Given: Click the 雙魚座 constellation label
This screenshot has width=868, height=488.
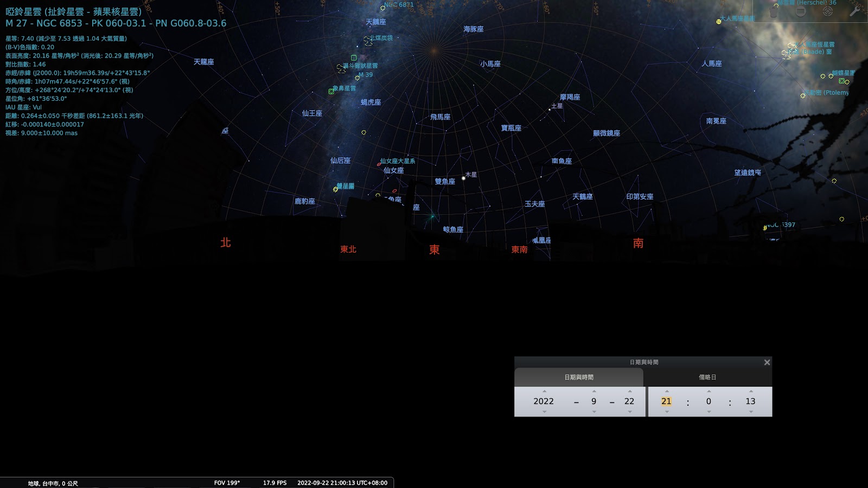Looking at the screenshot, I should (445, 182).
